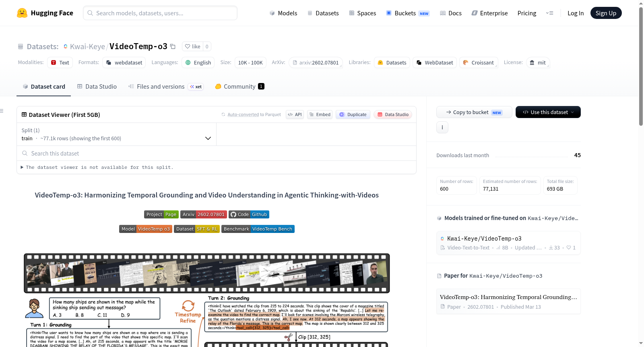Screen dimensions: 644x347
Task: Click the Croissant library tag
Action: (x=479, y=62)
